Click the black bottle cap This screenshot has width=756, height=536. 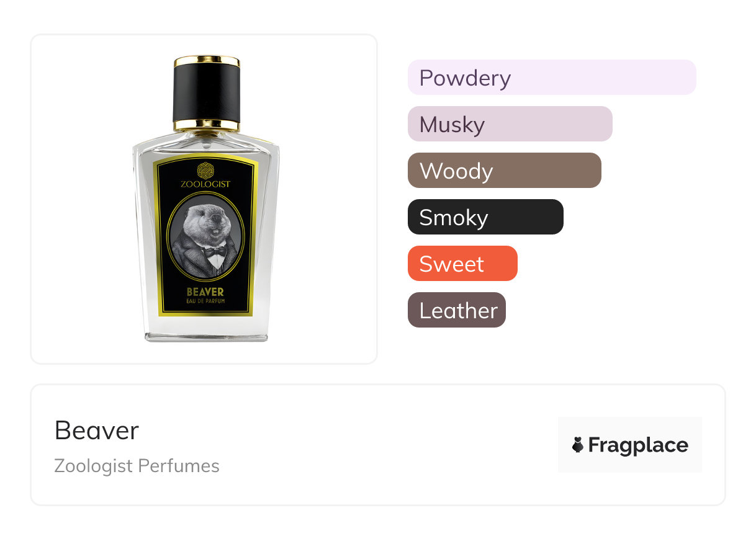(206, 94)
